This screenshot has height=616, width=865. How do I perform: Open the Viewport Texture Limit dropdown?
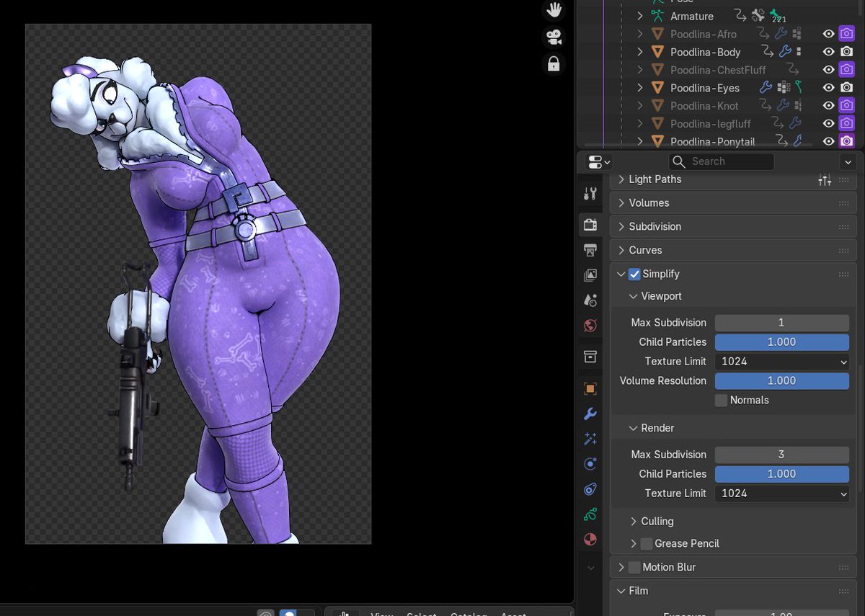tap(781, 361)
